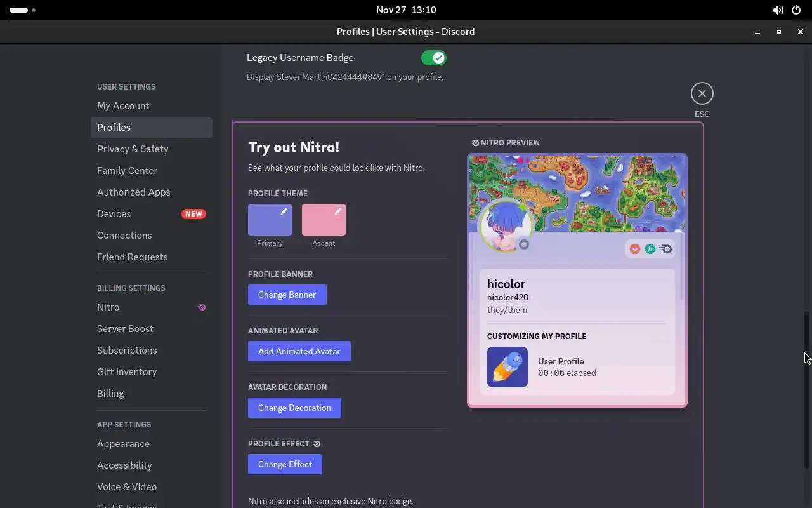Screen dimensions: 812x508
Task: Select the Profiles settings item
Action: click(152, 128)
